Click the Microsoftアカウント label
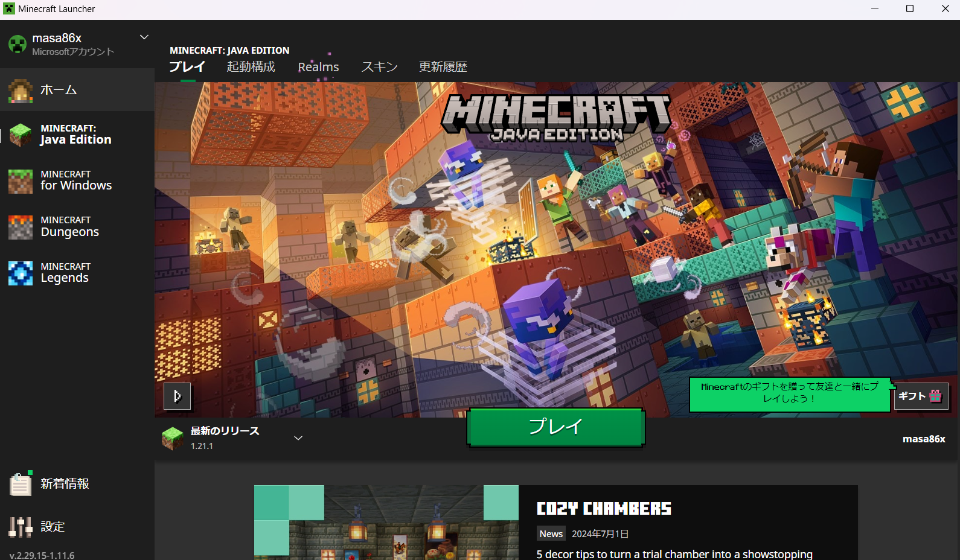 [73, 52]
